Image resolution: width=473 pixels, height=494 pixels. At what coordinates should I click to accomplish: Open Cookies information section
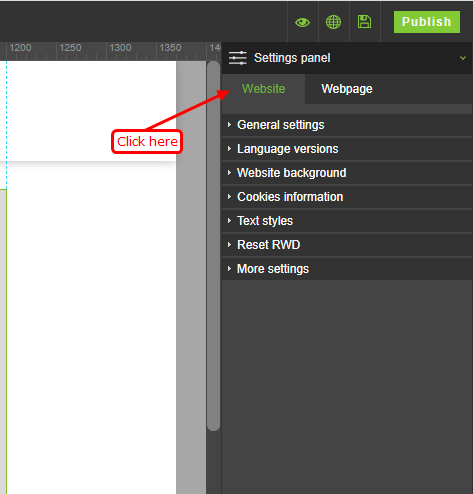point(347,197)
